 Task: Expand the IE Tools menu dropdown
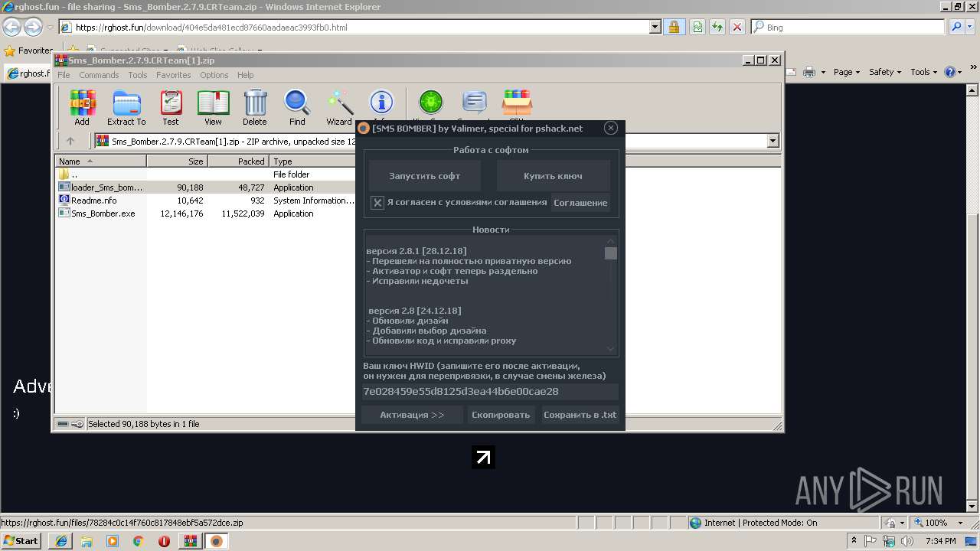[x=924, y=72]
